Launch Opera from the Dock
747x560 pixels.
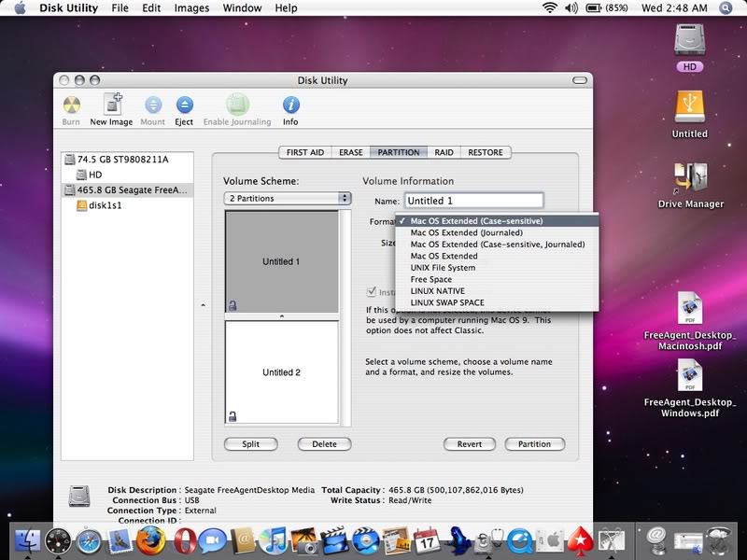(x=185, y=541)
